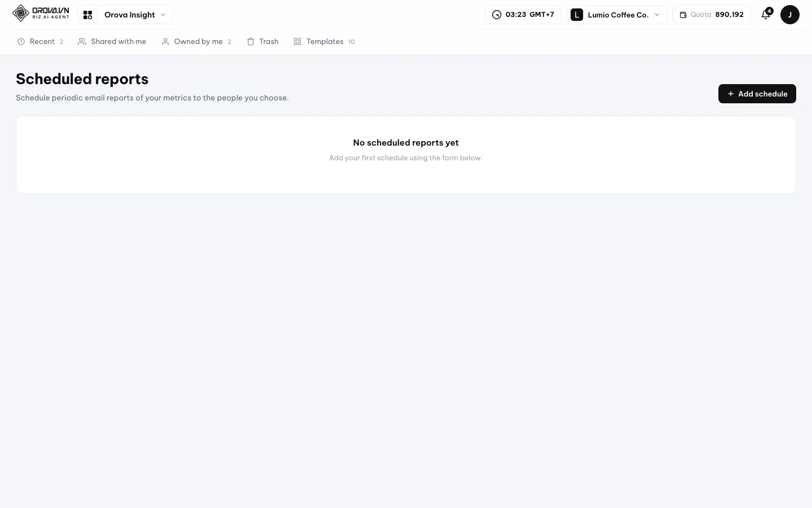
Task: Switch to Shared with me tab
Action: [112, 42]
